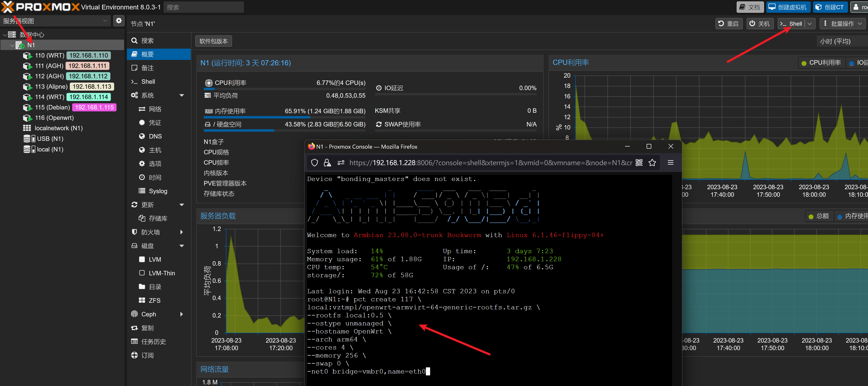This screenshot has width=868, height=386.
Task: Open 防火墙 firewall menu item
Action: tap(151, 232)
